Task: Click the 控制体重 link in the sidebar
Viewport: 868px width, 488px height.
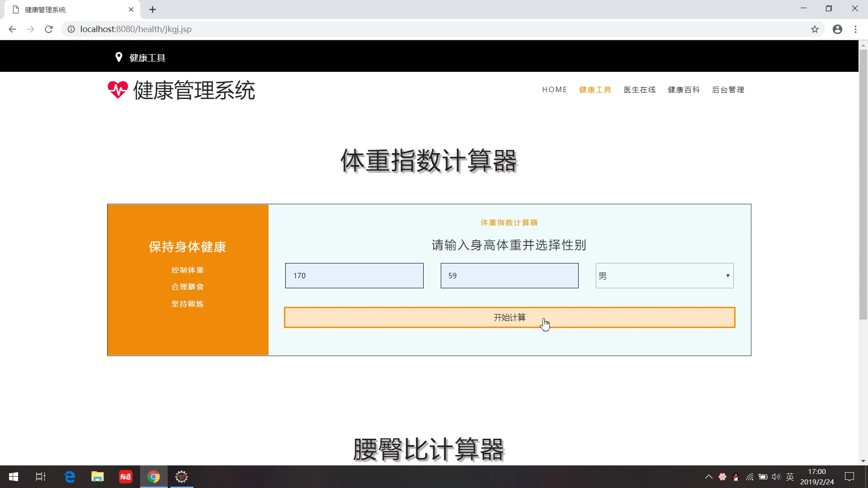Action: coord(187,270)
